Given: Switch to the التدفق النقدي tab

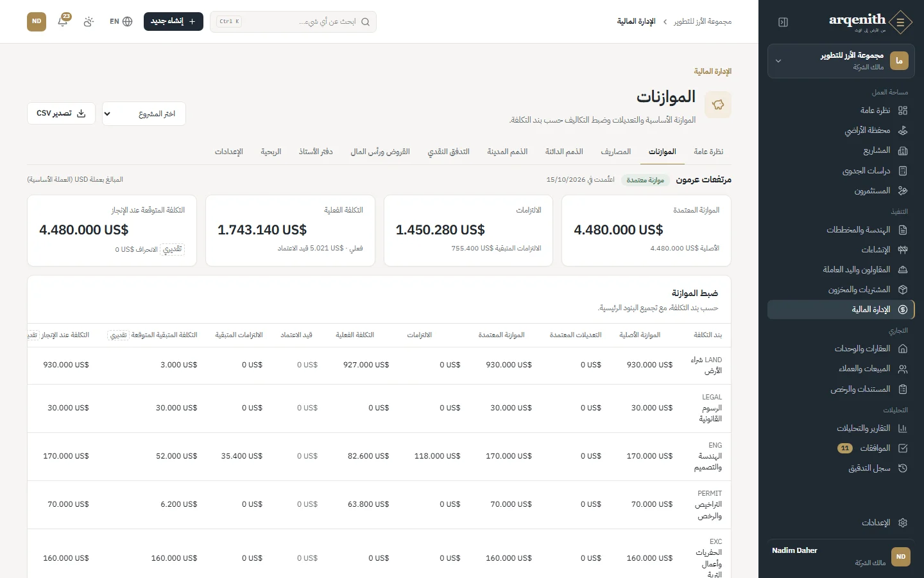Looking at the screenshot, I should point(449,152).
